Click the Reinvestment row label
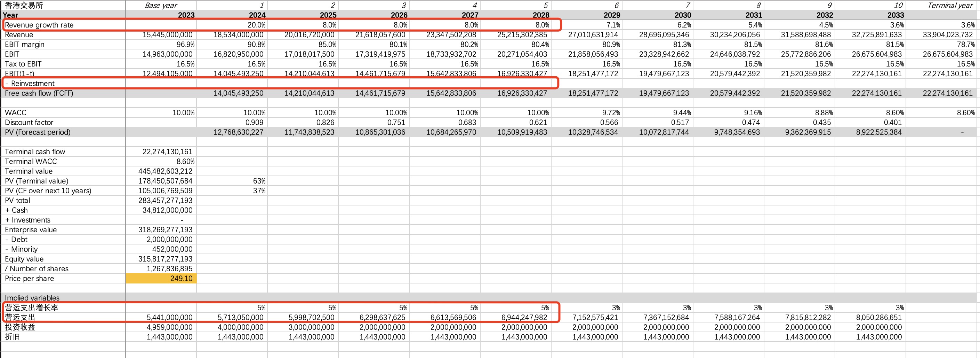Image resolution: width=980 pixels, height=358 pixels. point(33,84)
